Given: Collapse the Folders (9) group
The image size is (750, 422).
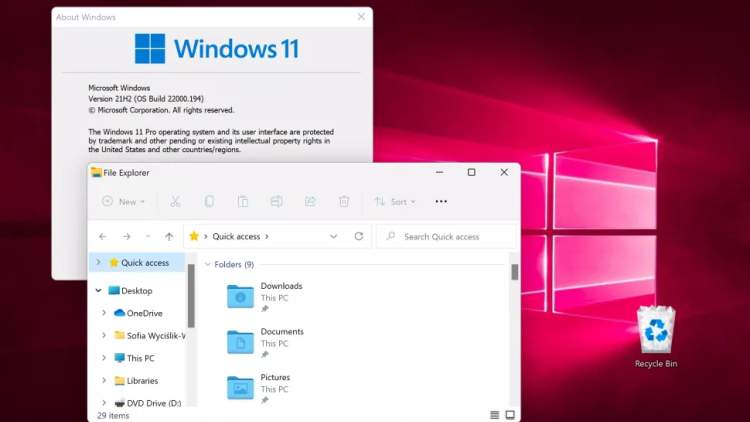Looking at the screenshot, I should click(x=208, y=264).
